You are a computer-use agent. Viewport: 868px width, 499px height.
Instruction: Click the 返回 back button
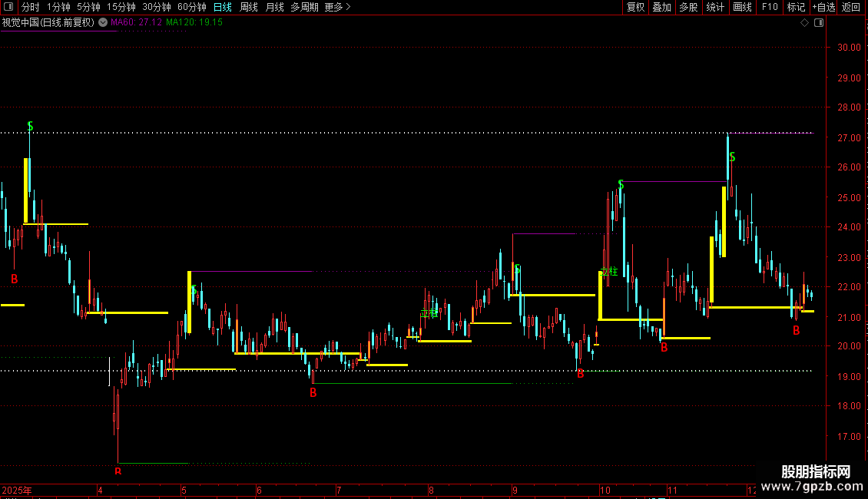(851, 7)
